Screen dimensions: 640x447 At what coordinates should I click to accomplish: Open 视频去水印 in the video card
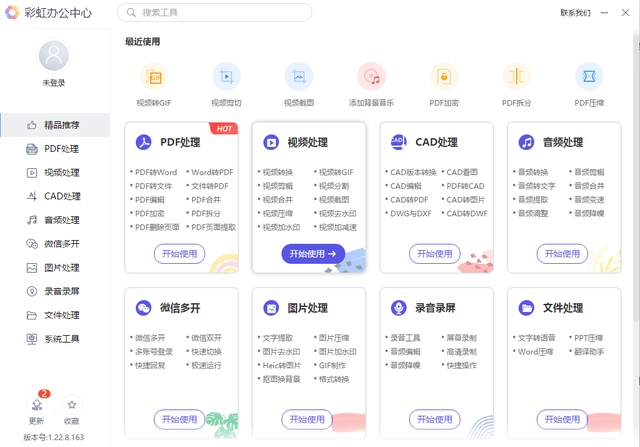point(338,213)
